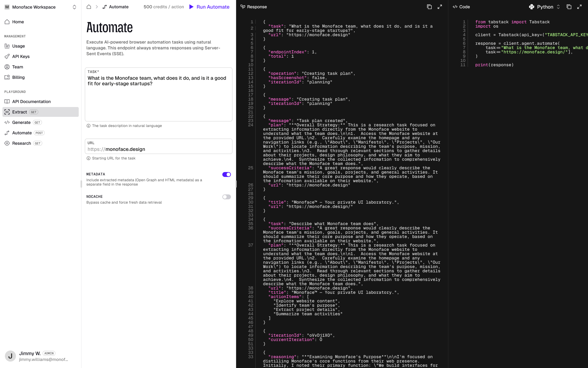
Task: Open the API Keys page
Action: tap(21, 56)
